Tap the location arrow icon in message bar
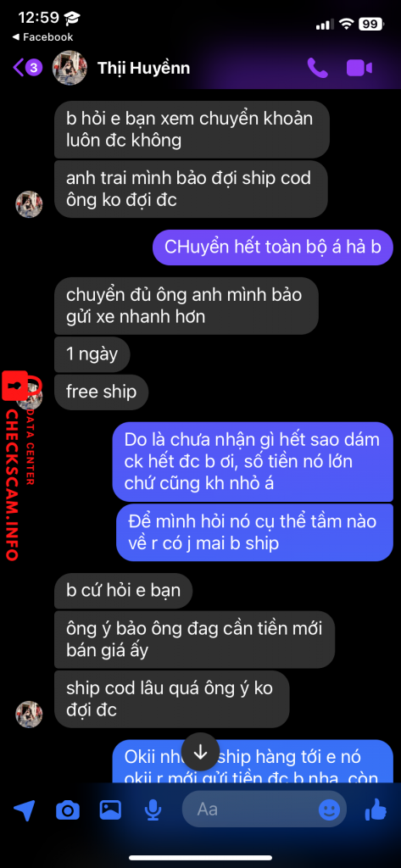 click(25, 810)
